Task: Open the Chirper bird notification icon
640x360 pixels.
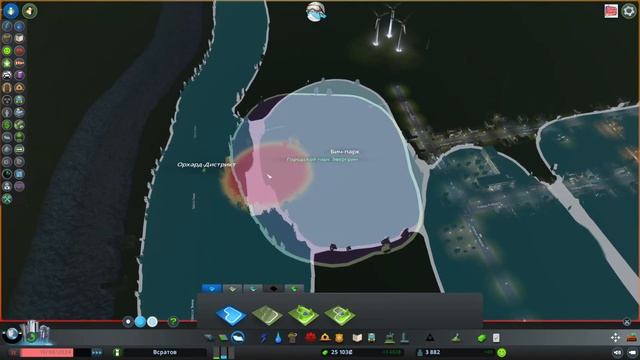Action: pos(316,12)
